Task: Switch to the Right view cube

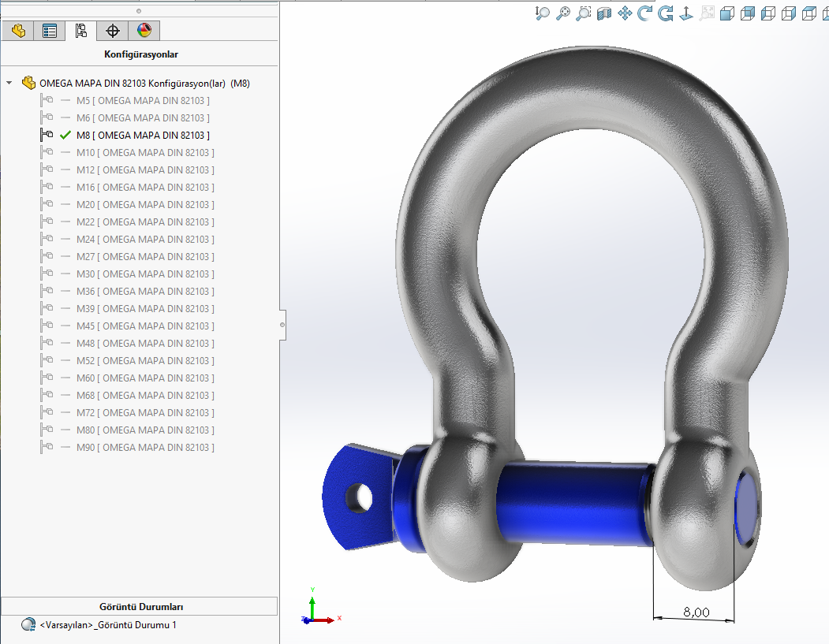Action: click(x=789, y=13)
